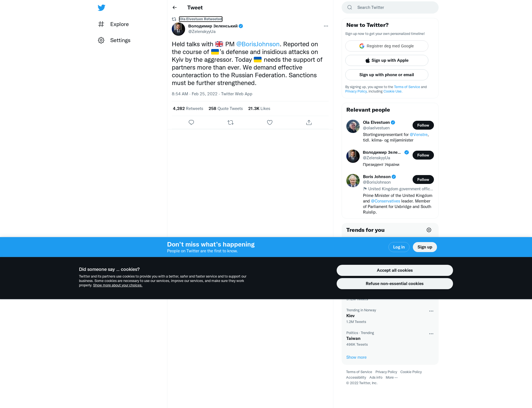
Task: Follow Ola Elvestuen
Action: tap(423, 125)
